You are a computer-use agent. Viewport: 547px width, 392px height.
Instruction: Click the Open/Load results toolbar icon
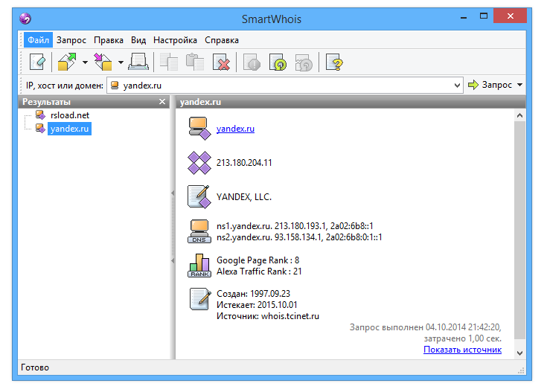[x=103, y=62]
